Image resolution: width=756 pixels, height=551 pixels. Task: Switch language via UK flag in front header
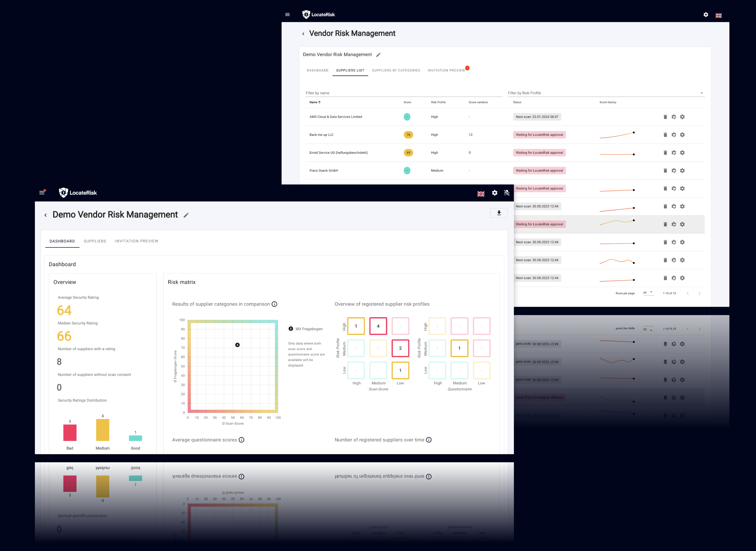pos(481,194)
